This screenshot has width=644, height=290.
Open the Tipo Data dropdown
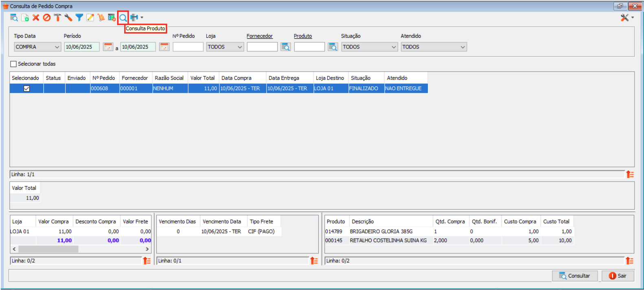tap(57, 47)
